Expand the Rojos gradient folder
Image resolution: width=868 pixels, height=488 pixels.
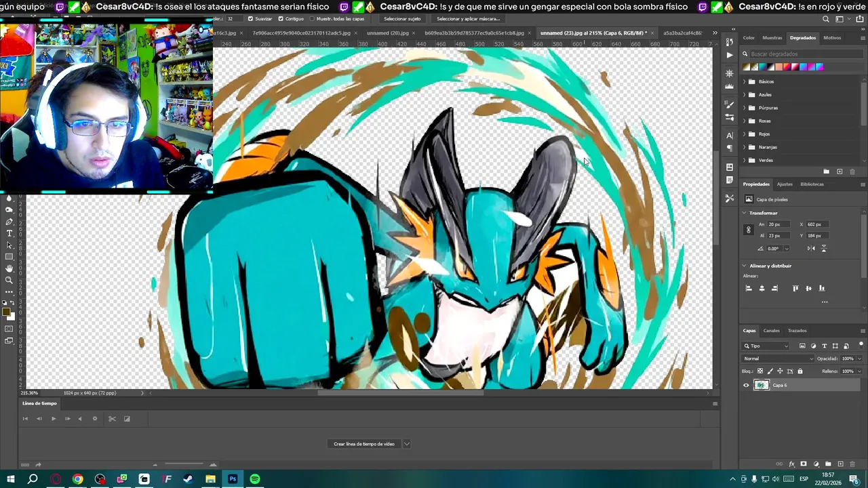click(x=745, y=134)
